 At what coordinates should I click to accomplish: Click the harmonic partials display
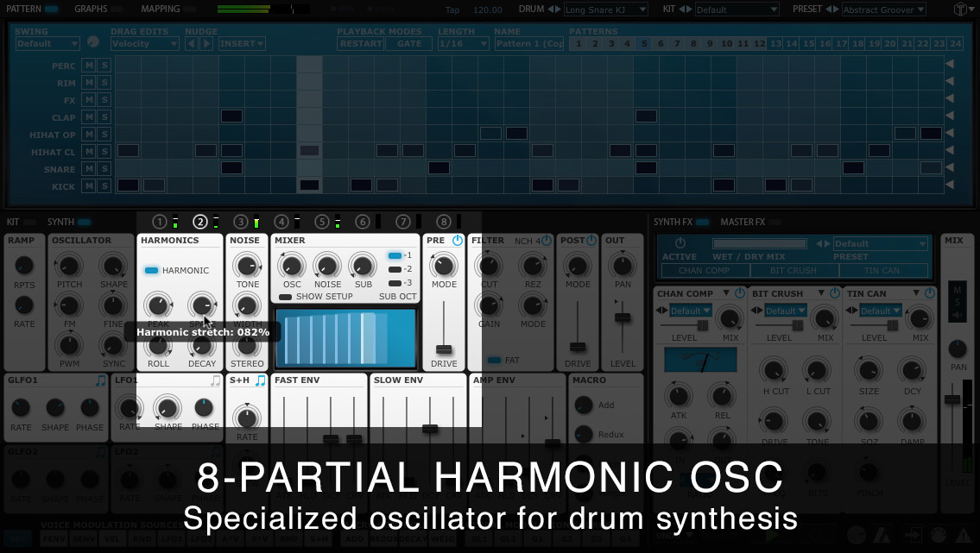345,337
